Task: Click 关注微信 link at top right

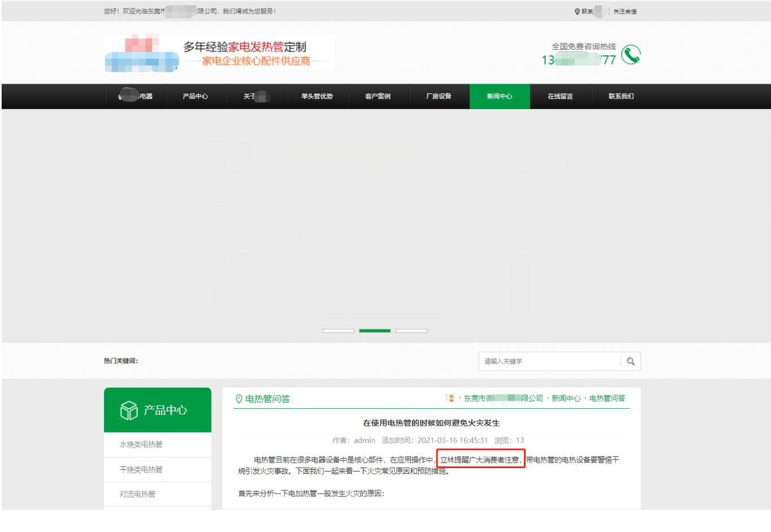Action: coord(625,11)
